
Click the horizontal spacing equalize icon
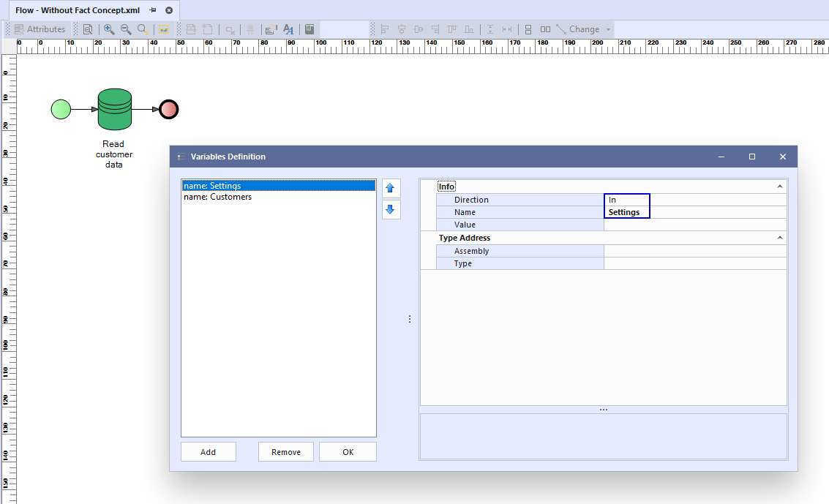507,29
